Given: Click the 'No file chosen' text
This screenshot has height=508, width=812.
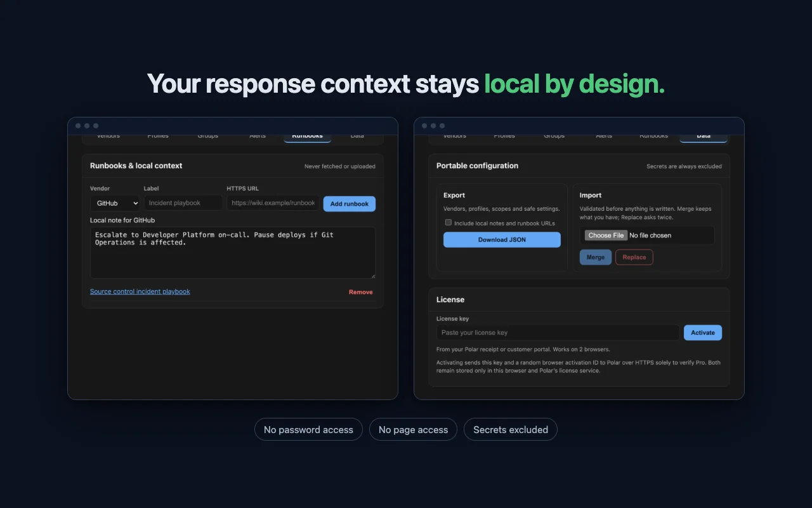Looking at the screenshot, I should point(650,235).
